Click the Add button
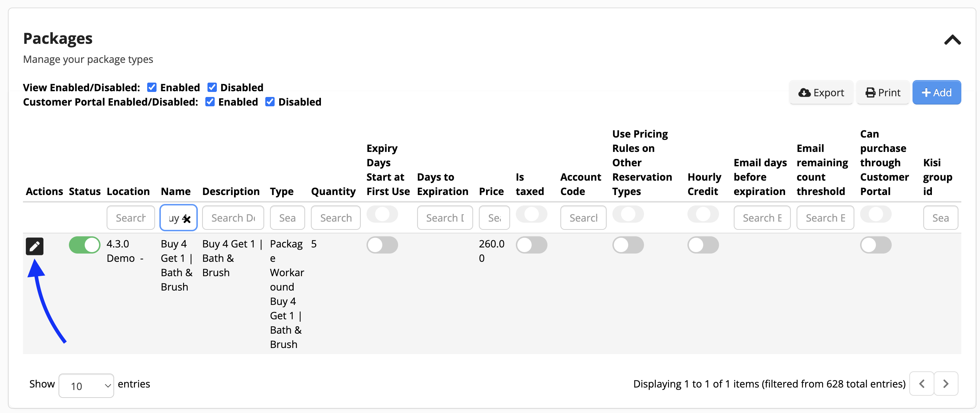Screen dimensions: 980x413 pyautogui.click(x=937, y=92)
